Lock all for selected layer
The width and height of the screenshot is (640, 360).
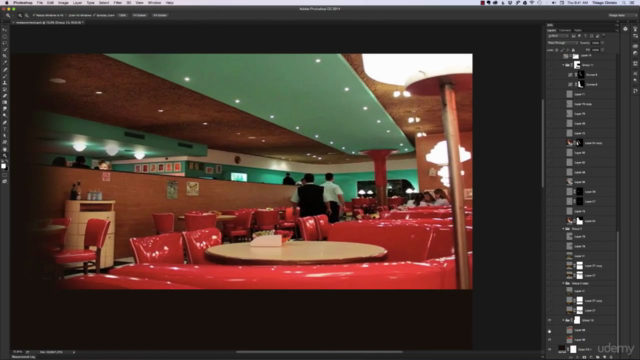(573, 50)
